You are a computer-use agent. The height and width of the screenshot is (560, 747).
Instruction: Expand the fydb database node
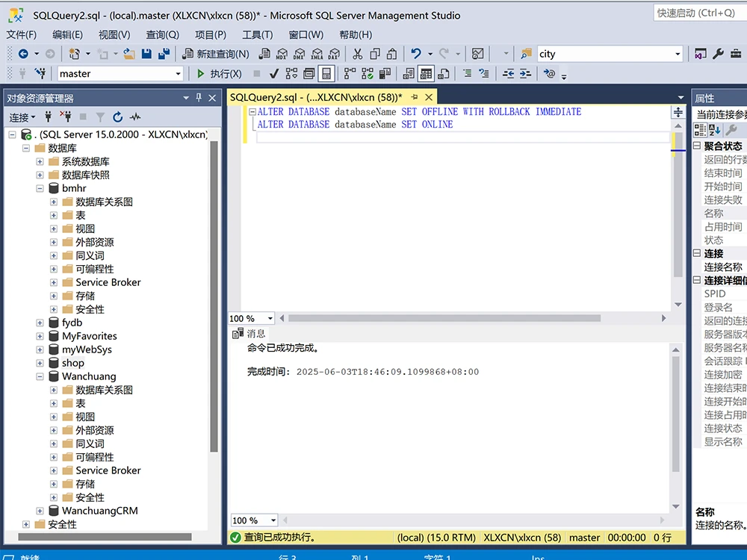(x=40, y=323)
